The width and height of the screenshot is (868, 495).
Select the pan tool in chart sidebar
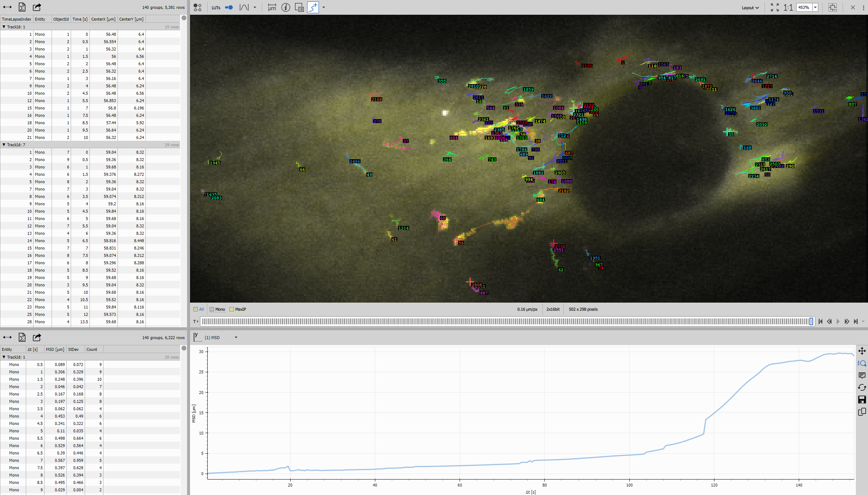point(862,351)
